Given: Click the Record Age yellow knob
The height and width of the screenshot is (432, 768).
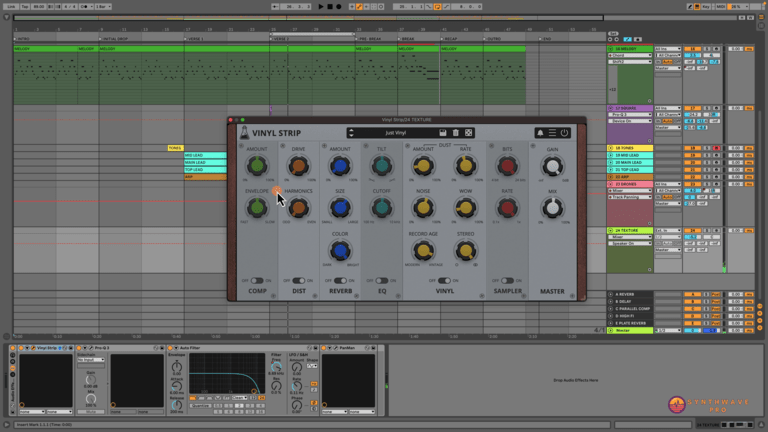Looking at the screenshot, I should (x=423, y=251).
